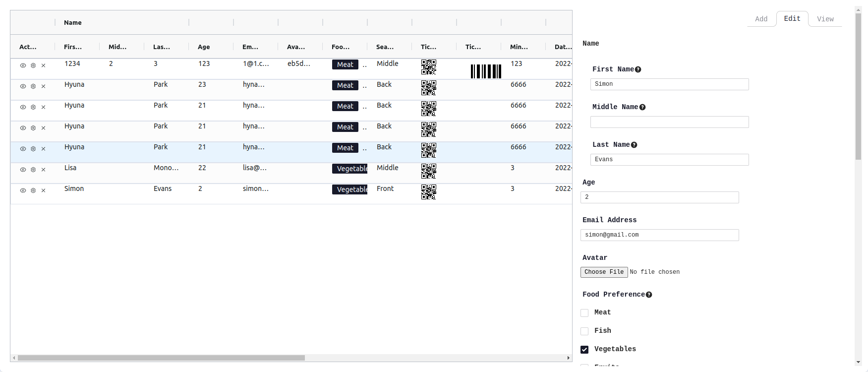Check the Meat food preference checkbox
The image size is (868, 372).
[584, 313]
